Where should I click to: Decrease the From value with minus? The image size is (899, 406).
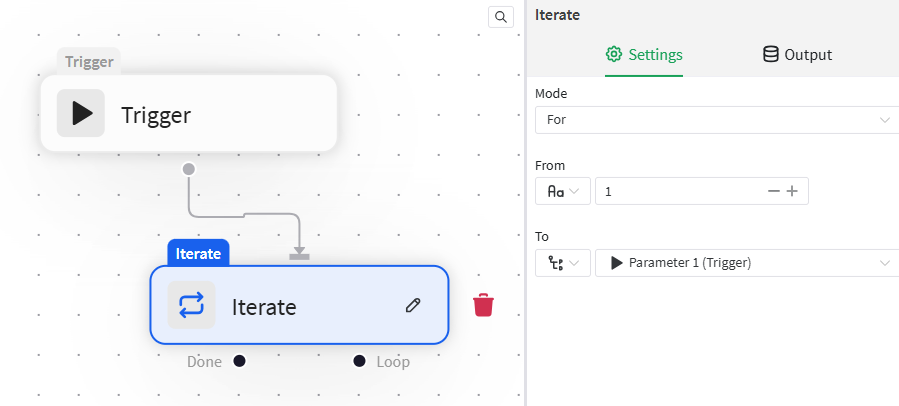pos(773,191)
